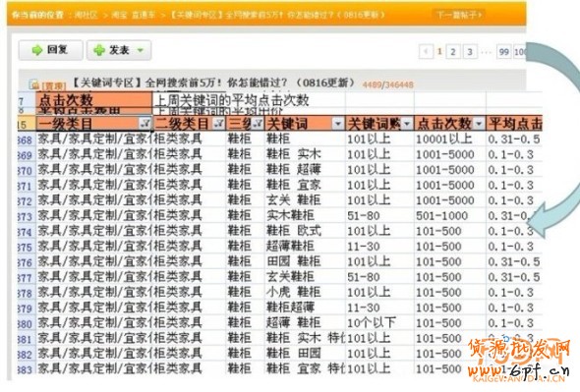Viewport: 580px width, 392px height.
Task: Click keyword cell 鞋柜 超薄 in row 370
Action: pyautogui.click(x=305, y=170)
